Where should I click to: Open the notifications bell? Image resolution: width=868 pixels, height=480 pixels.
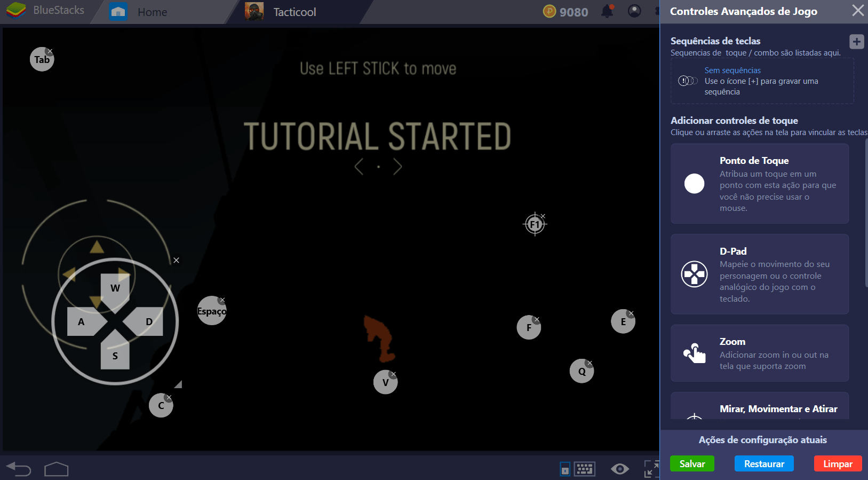coord(607,11)
